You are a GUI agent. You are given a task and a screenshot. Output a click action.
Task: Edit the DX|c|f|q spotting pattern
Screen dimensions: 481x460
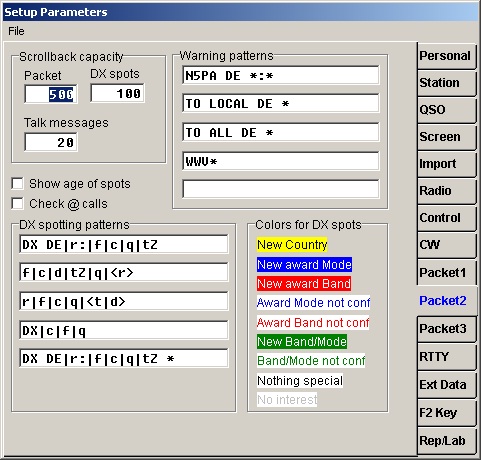[x=124, y=330]
